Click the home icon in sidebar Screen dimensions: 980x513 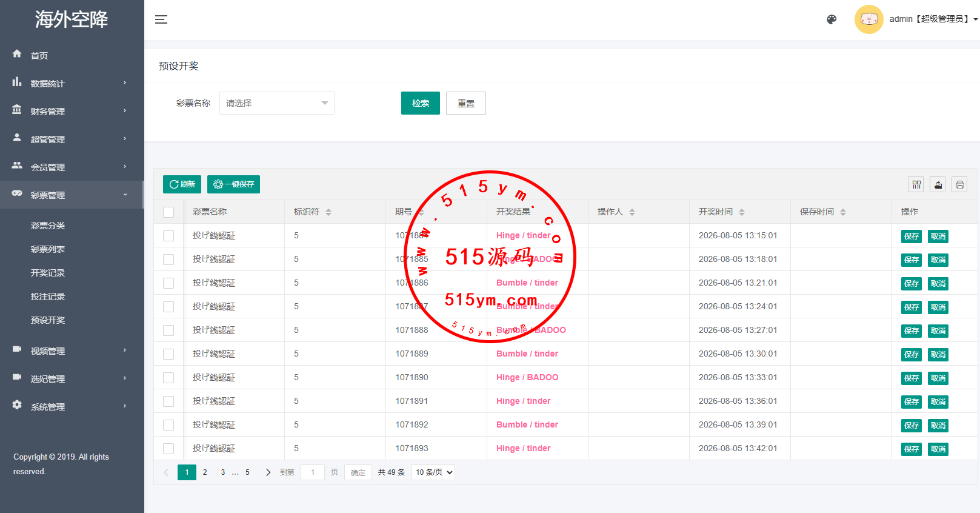coord(17,54)
